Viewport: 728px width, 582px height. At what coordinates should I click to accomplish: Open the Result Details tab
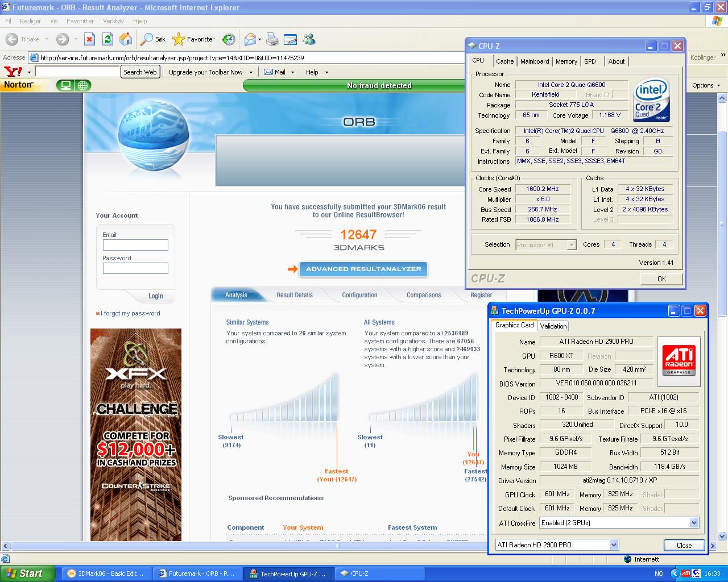pos(295,295)
